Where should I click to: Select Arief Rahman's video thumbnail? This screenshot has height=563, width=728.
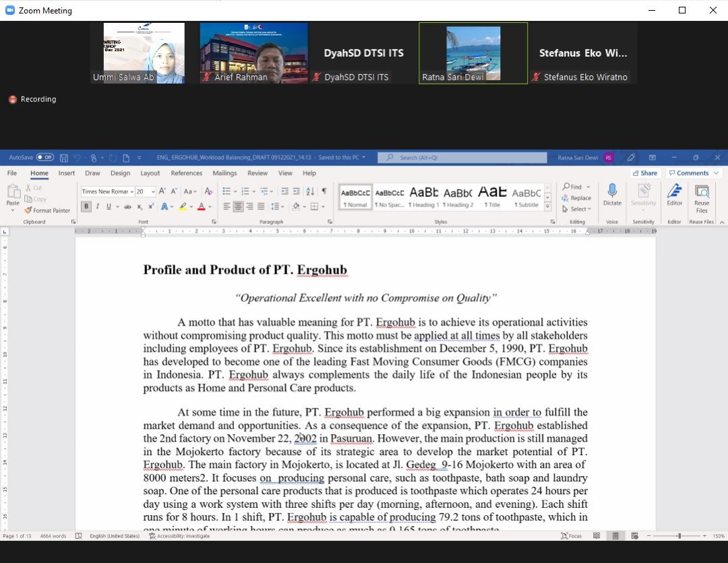(253, 53)
